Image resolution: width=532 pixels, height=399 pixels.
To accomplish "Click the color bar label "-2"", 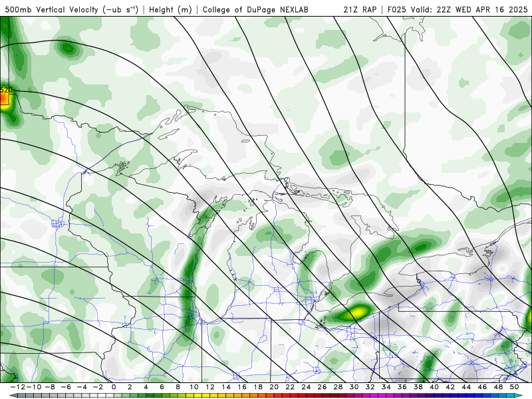I will click(x=98, y=387).
